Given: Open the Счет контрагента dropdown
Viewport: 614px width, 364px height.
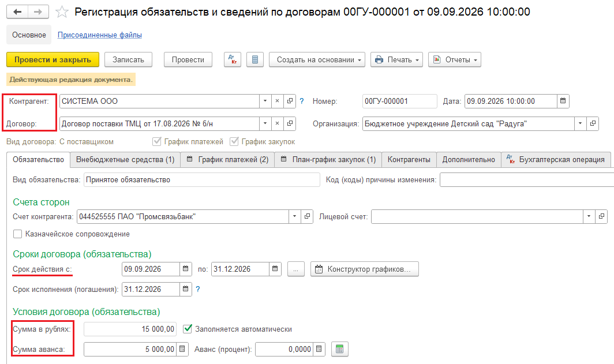Looking at the screenshot, I should tap(294, 216).
